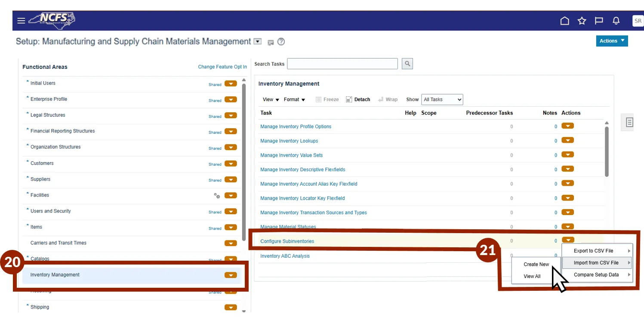This screenshot has height=317, width=644.
Task: Open Favorites star icon
Action: [582, 21]
